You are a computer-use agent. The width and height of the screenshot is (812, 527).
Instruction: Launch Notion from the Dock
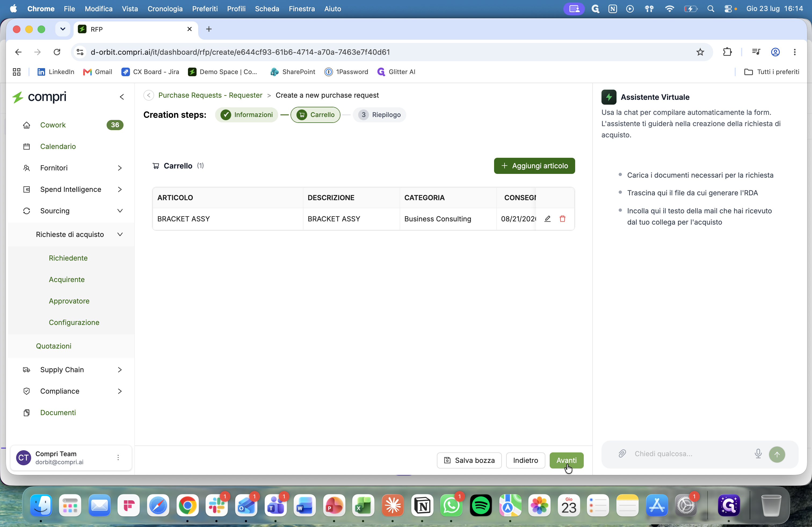click(x=422, y=505)
